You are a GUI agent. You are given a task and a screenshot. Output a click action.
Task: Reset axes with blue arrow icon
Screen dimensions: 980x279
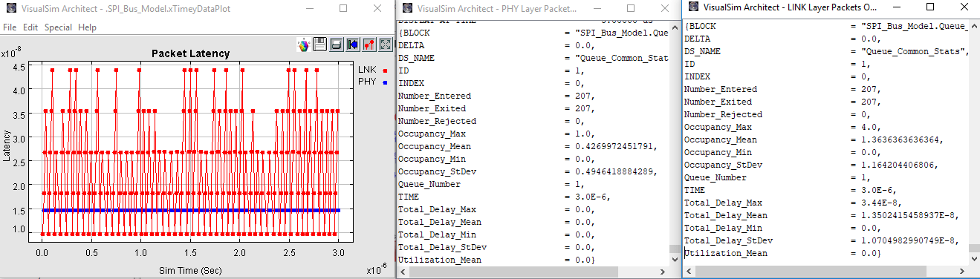click(353, 45)
